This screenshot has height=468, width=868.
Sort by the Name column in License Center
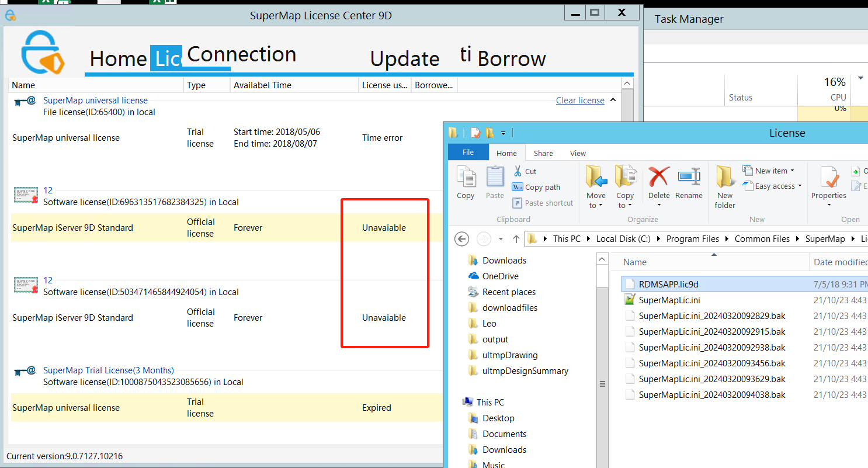[96, 85]
